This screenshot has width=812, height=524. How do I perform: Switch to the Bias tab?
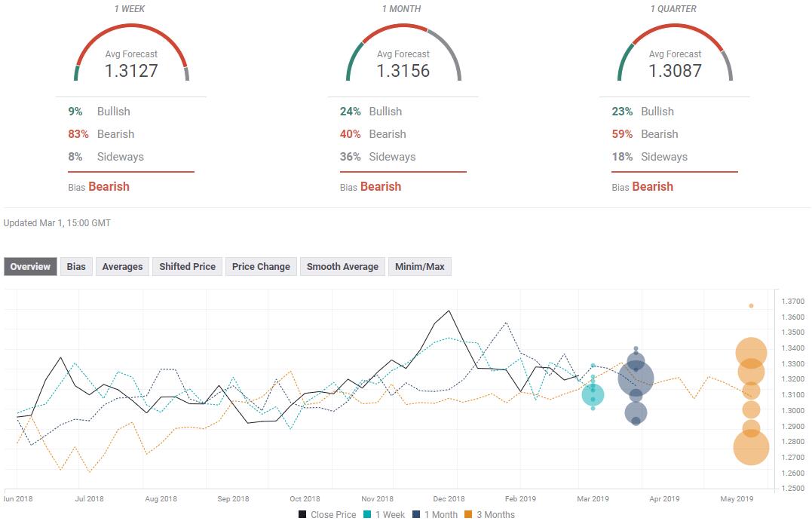pos(76,267)
